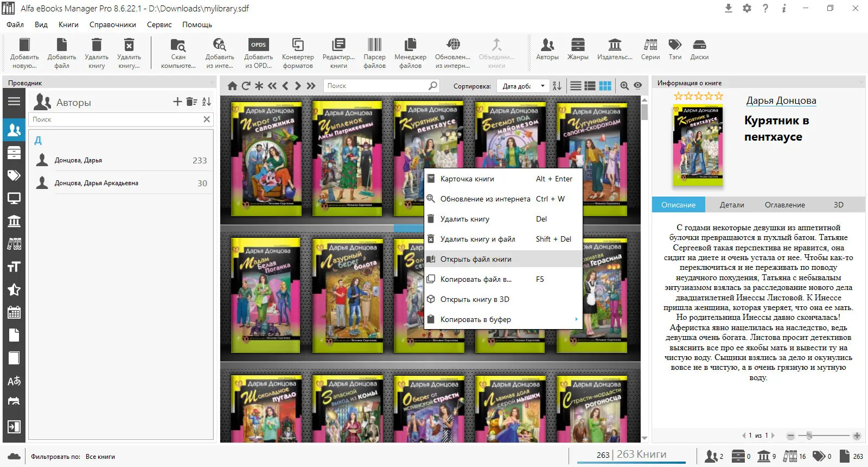Show ratings in the explorer sidebar

point(14,289)
